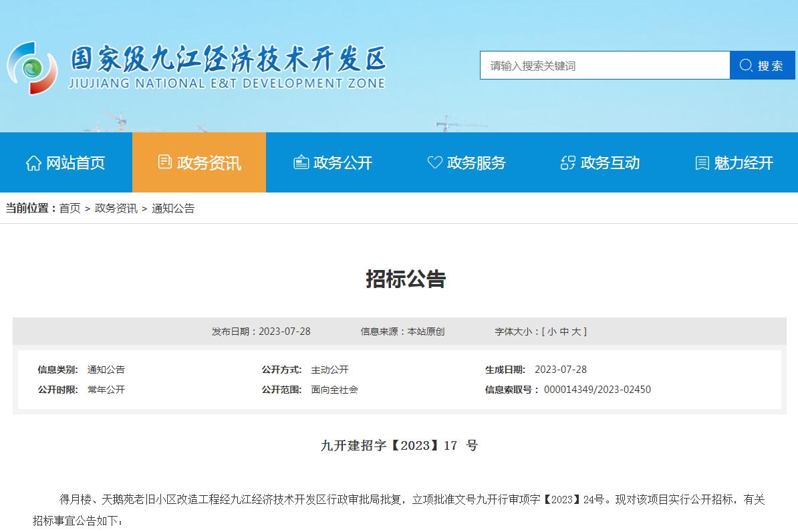798x532 pixels.
Task: Set font size to 大
Action: [576, 331]
